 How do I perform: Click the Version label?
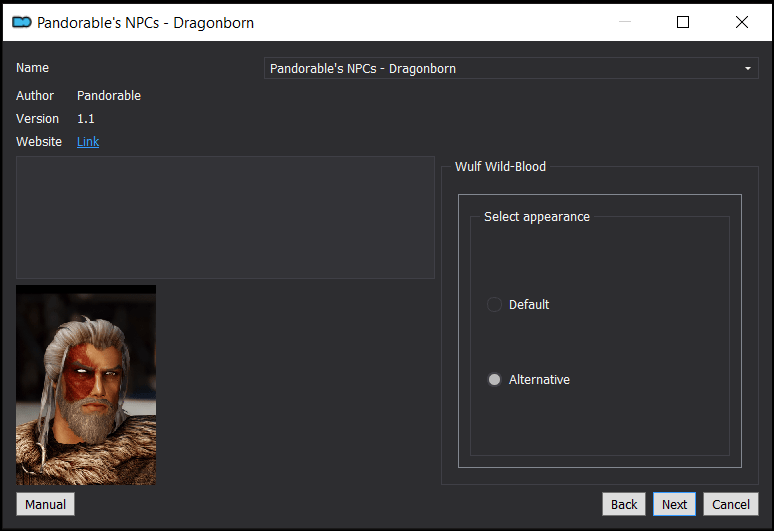click(x=37, y=119)
